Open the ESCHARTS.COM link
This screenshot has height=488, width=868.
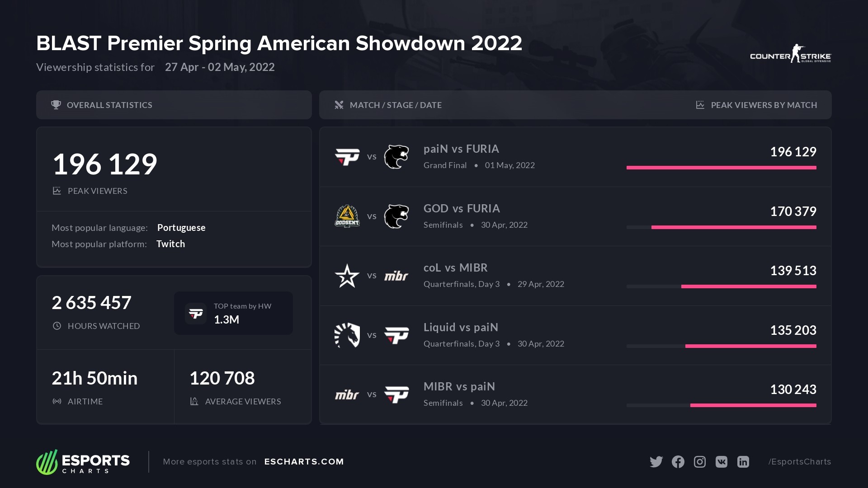(304, 461)
